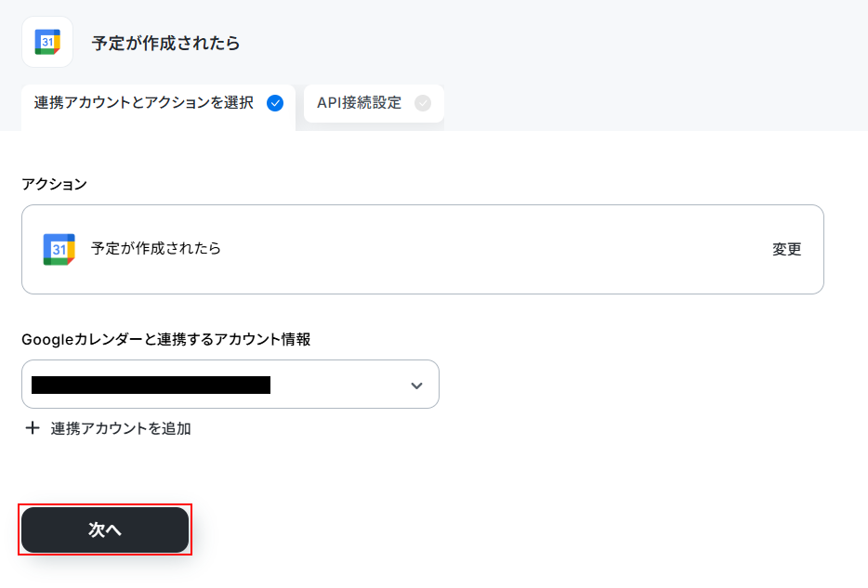Click the Google Calendar icon in the header
868x588 pixels.
coord(47,42)
